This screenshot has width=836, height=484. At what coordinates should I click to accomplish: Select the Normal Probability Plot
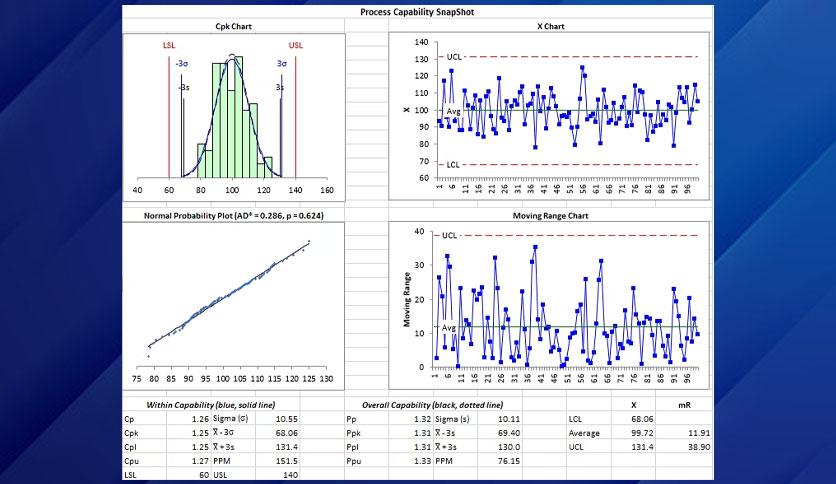(234, 306)
